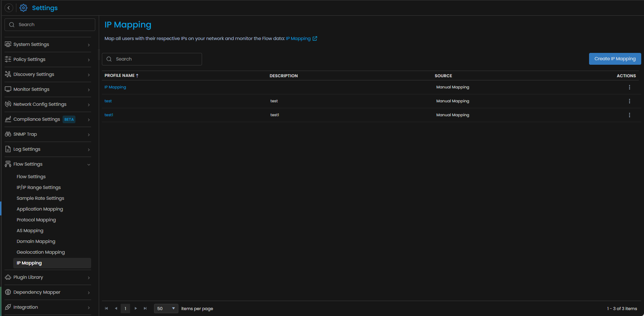Screen dimensions: 644x316
Task: Click the test description cell
Action: [274, 101]
